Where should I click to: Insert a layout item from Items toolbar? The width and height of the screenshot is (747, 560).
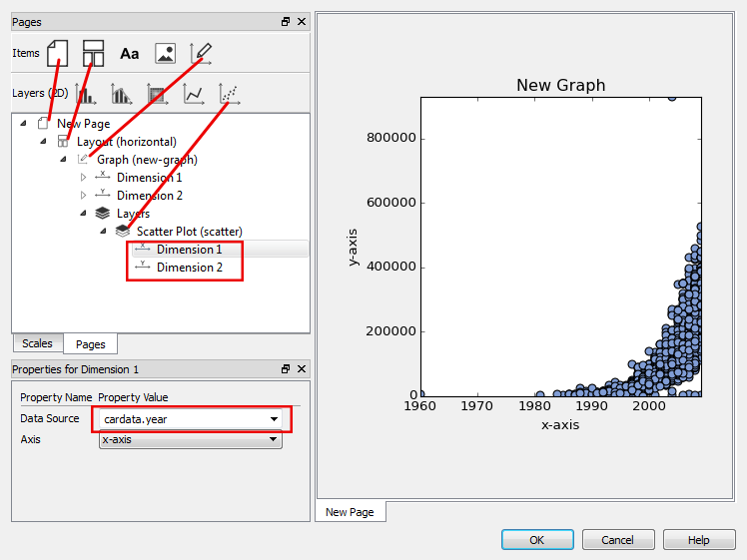(93, 53)
